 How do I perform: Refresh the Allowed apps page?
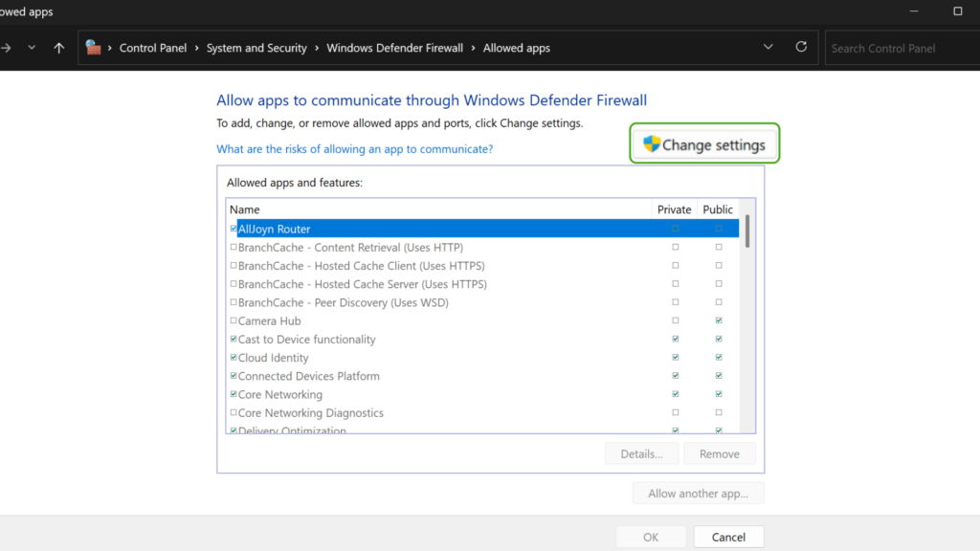(x=801, y=47)
